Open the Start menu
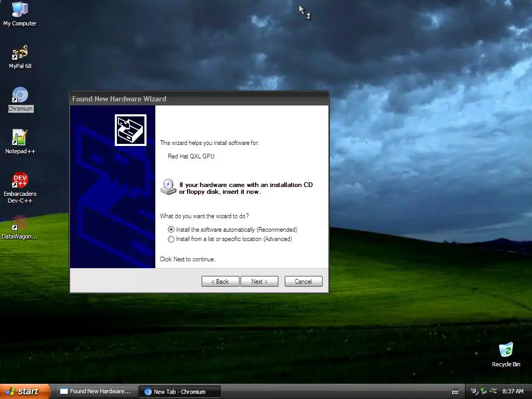This screenshot has height=399, width=532. click(25, 391)
